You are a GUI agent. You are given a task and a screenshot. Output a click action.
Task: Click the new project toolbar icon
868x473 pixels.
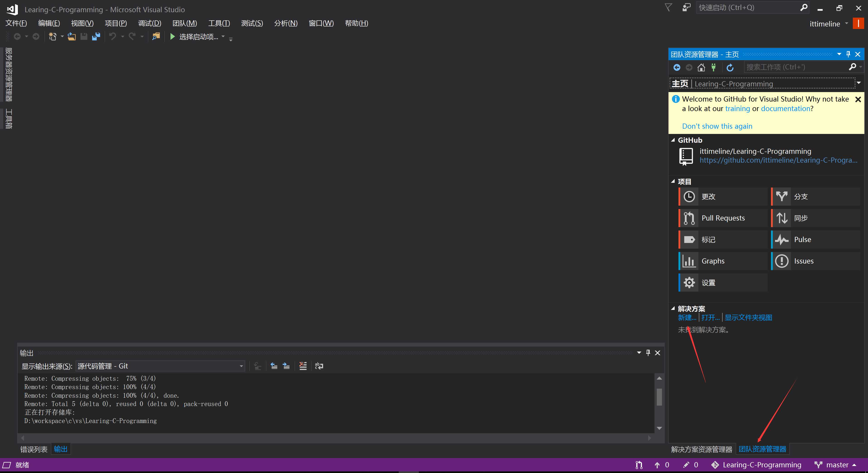[52, 36]
